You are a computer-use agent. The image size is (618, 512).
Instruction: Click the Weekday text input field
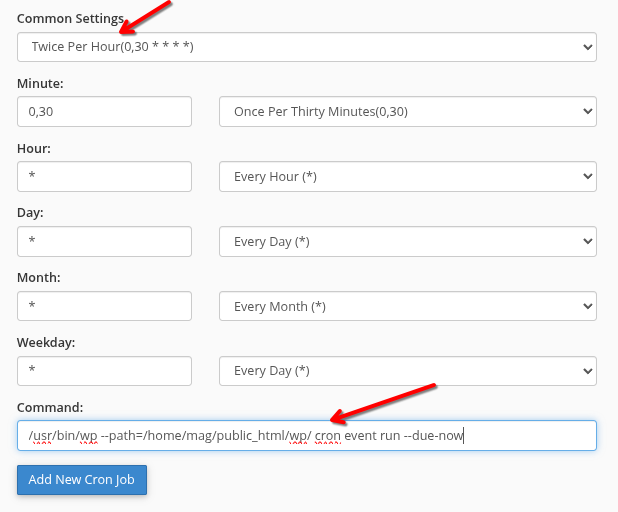[104, 371]
